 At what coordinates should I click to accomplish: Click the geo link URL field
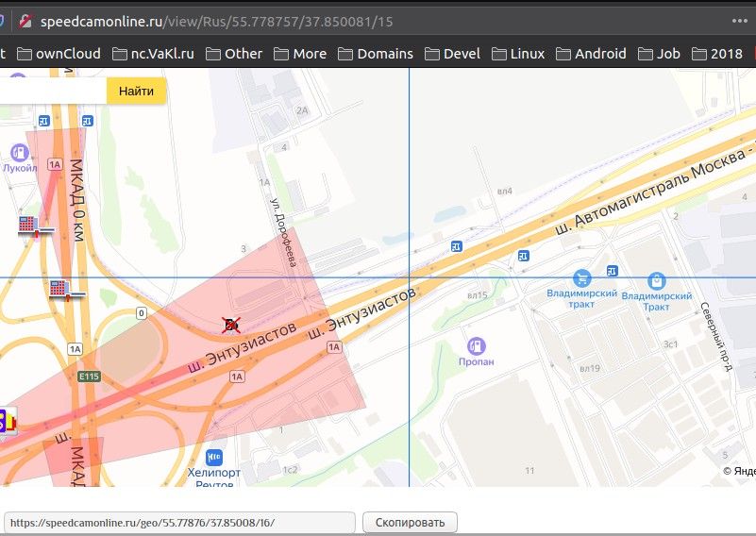coord(179,522)
